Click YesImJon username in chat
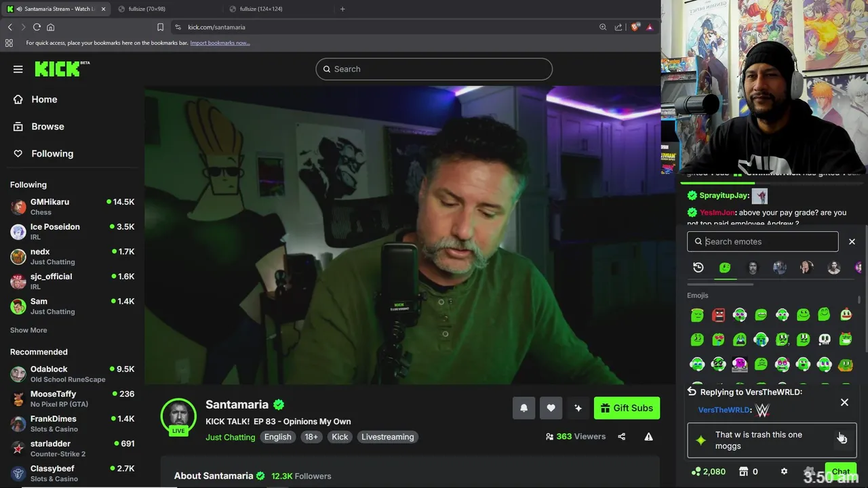Screen dimensions: 868x488 point(717,212)
